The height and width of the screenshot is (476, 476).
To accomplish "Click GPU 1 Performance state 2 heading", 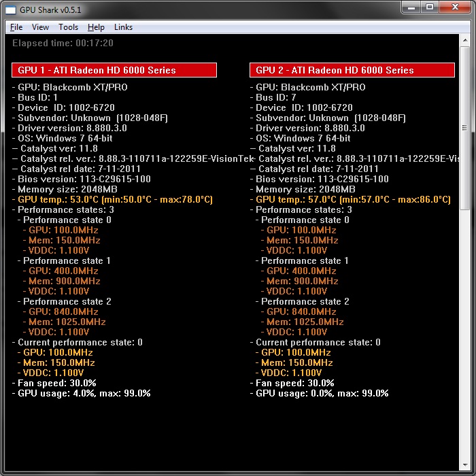I will click(65, 301).
